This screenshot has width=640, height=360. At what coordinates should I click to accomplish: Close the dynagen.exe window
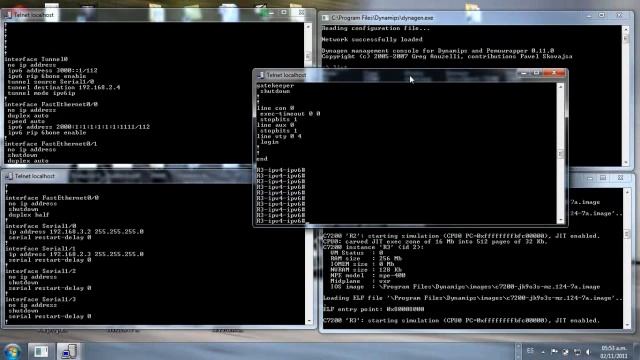(x=620, y=16)
